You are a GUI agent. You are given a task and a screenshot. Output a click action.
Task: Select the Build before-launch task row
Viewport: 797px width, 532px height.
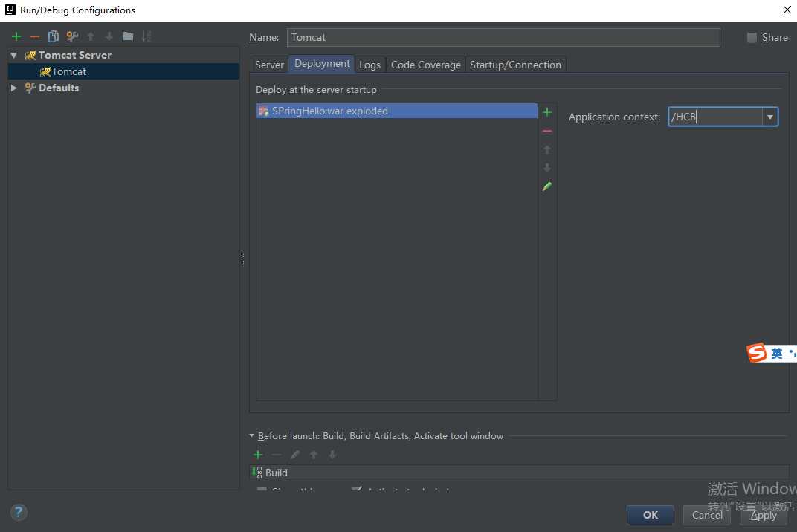(x=518, y=473)
